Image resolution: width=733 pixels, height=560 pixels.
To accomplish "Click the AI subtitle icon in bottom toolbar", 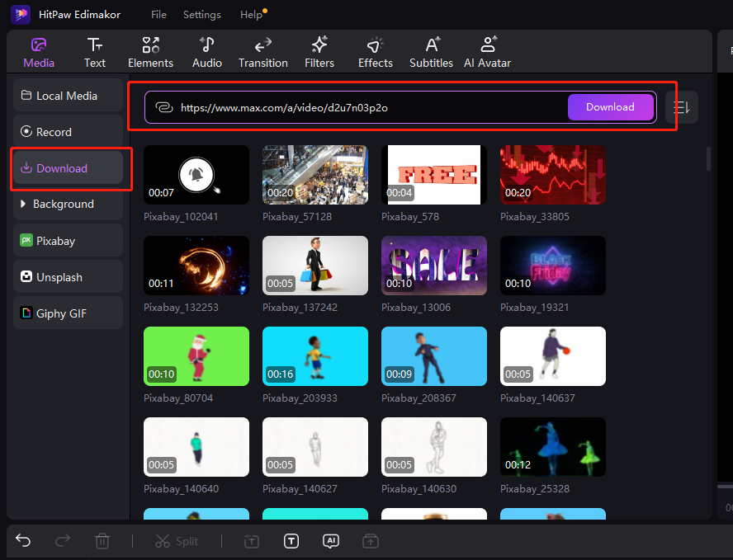I will tap(331, 541).
